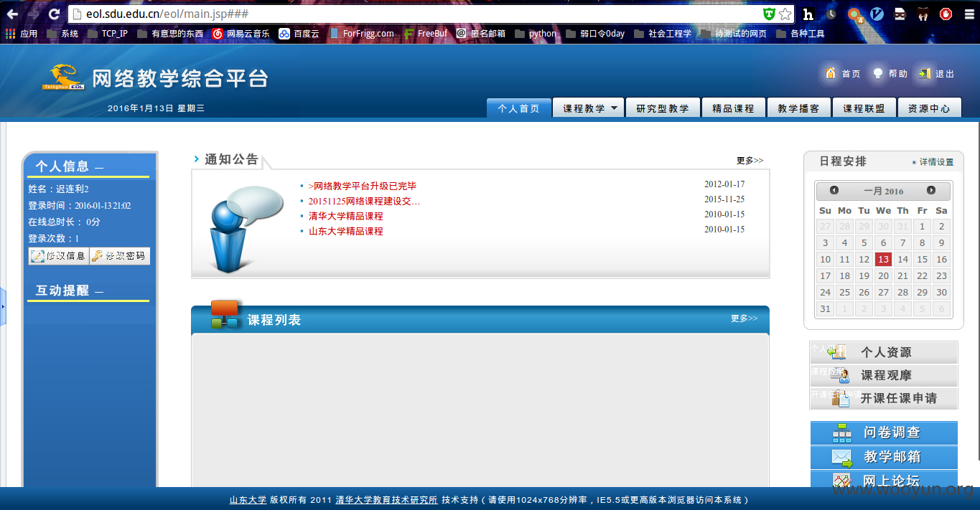The width and height of the screenshot is (980, 510).
Task: Open the grey clock extension icon
Action: pos(831,14)
